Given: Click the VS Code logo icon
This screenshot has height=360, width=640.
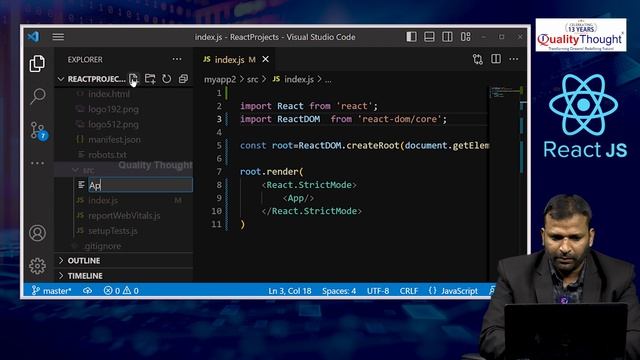Looking at the screenshot, I should [33, 37].
